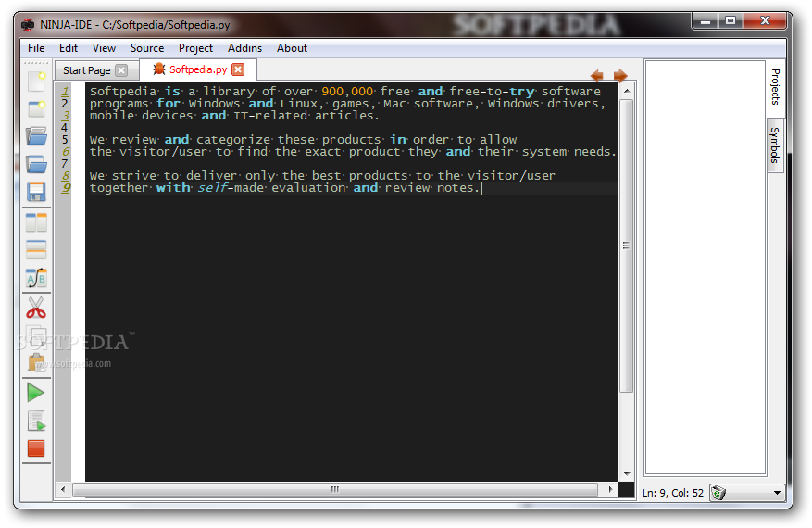The image size is (812, 528).
Task: Click the keyword 'try' in line 1
Action: (x=522, y=92)
